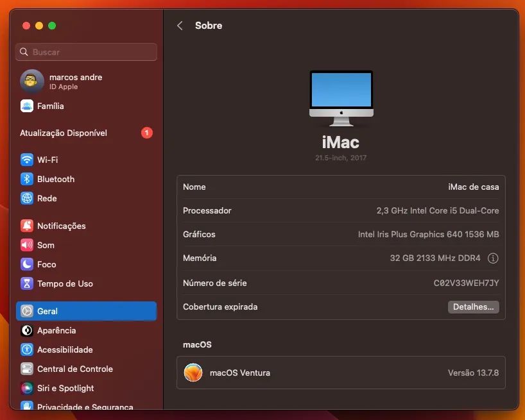This screenshot has width=525, height=420.
Task: Click the Intel Iris Plus Graphics 640 value
Action: (x=428, y=235)
